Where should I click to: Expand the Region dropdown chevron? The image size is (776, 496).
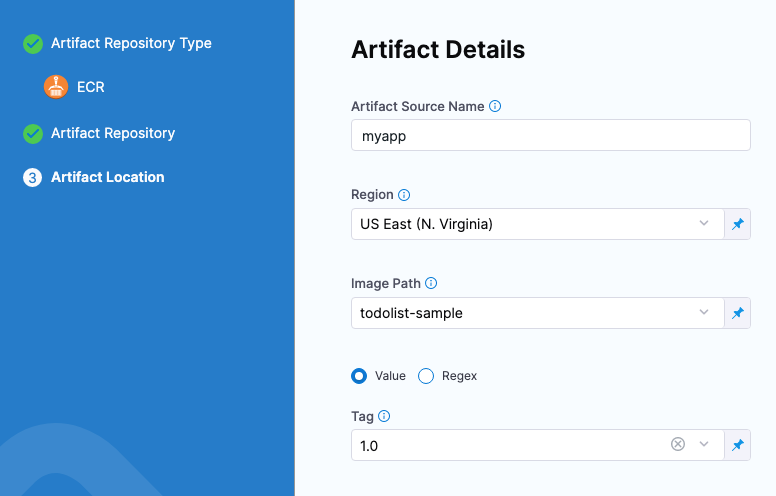[x=704, y=224]
